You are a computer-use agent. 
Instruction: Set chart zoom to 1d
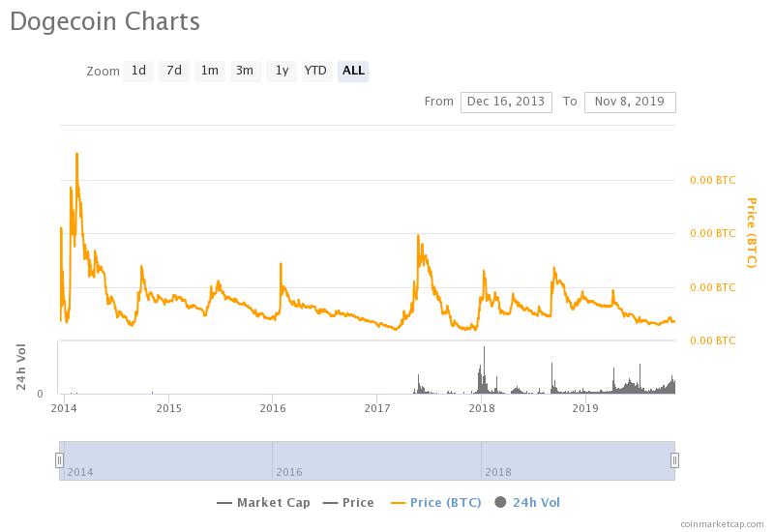pyautogui.click(x=138, y=71)
